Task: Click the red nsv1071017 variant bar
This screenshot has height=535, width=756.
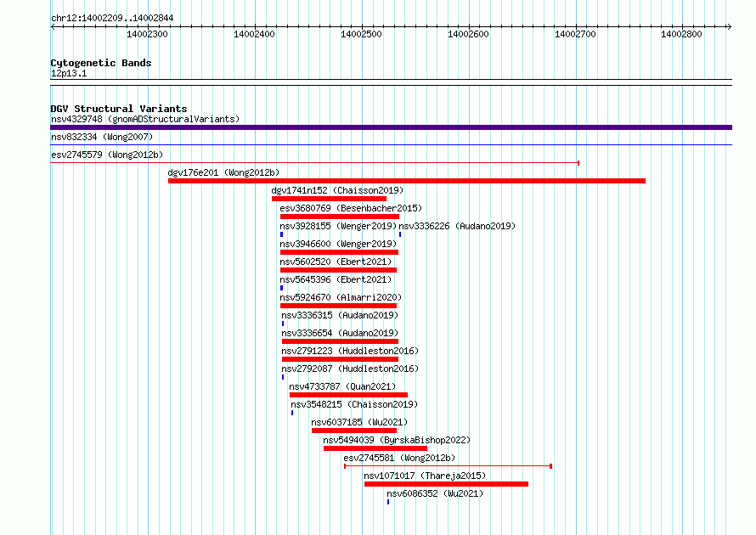Action: click(x=446, y=484)
